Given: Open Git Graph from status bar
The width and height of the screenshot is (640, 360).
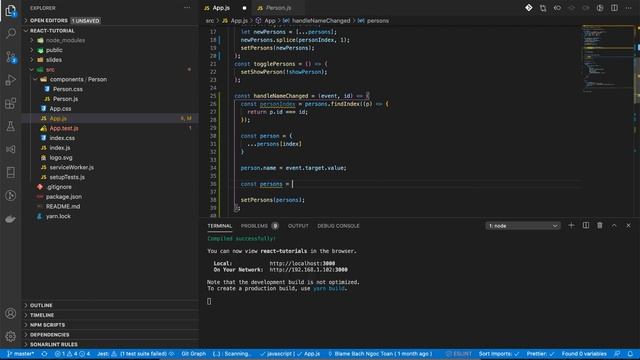Looking at the screenshot, I should pyautogui.click(x=193, y=354).
